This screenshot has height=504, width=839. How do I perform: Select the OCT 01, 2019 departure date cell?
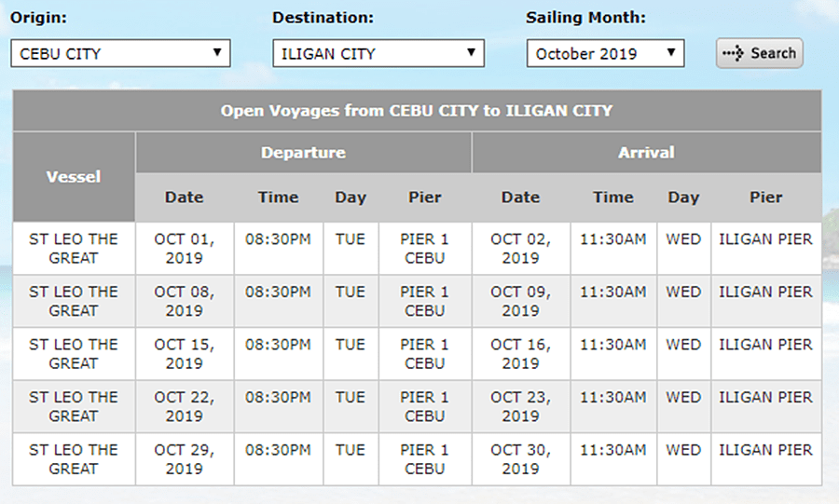[x=184, y=248]
